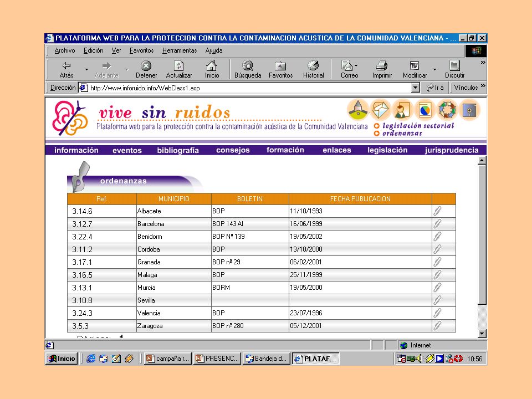Go to the eventos section
The width and height of the screenshot is (532, 399).
[127, 150]
